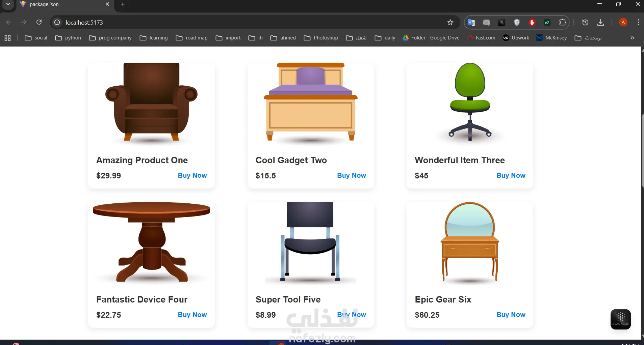Open the red hand adblock extension
The image size is (644, 345).
coord(532,22)
